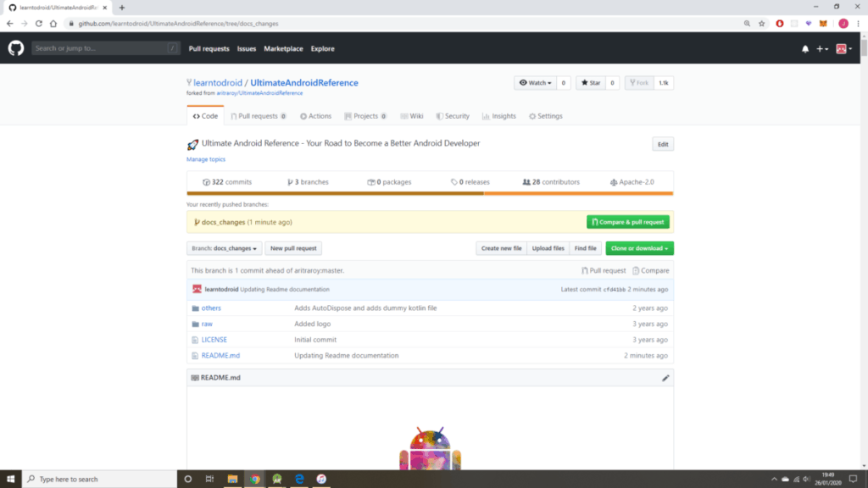Star the UltimateAndroidReference repository

tap(590, 83)
